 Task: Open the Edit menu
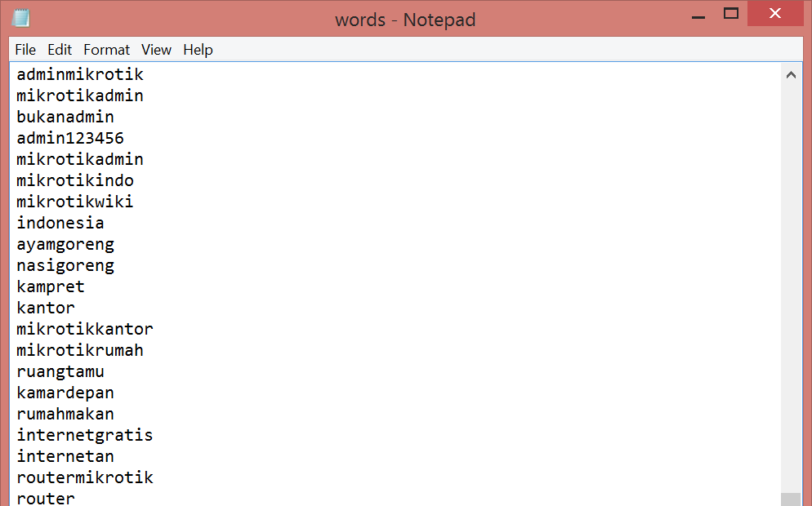(60, 50)
